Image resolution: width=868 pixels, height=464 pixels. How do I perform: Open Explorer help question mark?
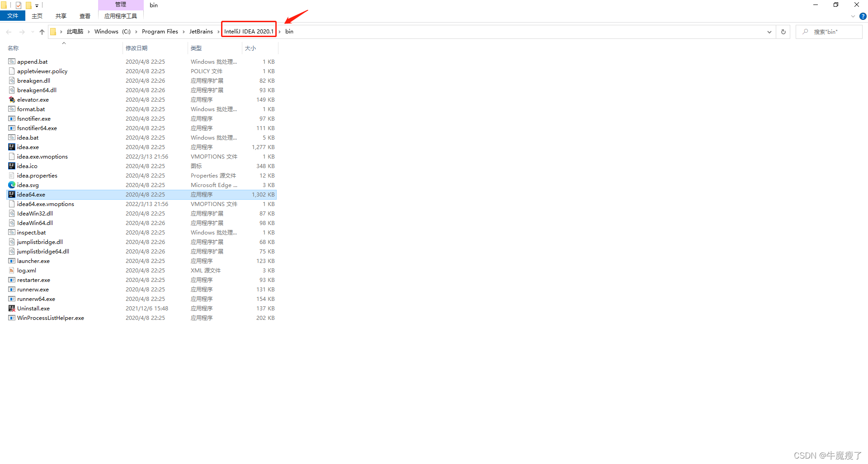[x=863, y=16]
